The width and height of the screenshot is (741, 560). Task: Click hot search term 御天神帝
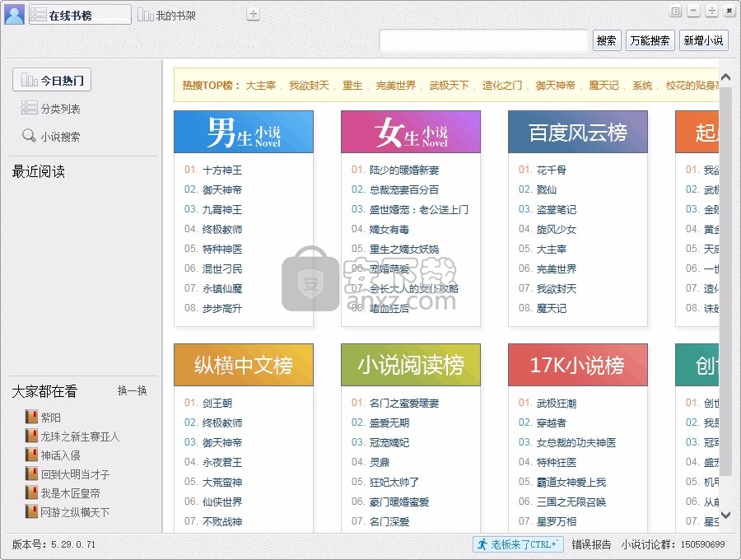(x=555, y=86)
